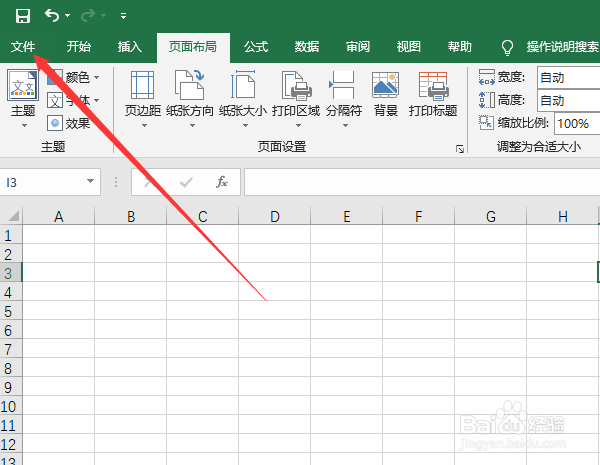
Task: Expand the 打印区域 dropdown arrow
Action: pos(298,126)
